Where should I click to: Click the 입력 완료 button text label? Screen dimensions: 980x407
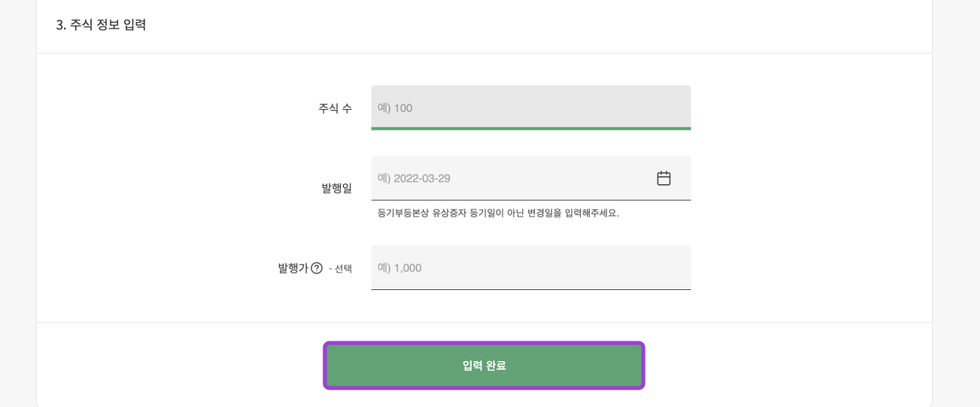pyautogui.click(x=484, y=366)
